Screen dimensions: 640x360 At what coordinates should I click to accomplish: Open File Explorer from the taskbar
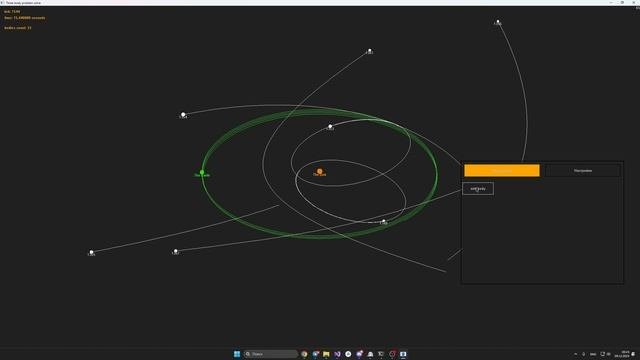(x=326, y=354)
